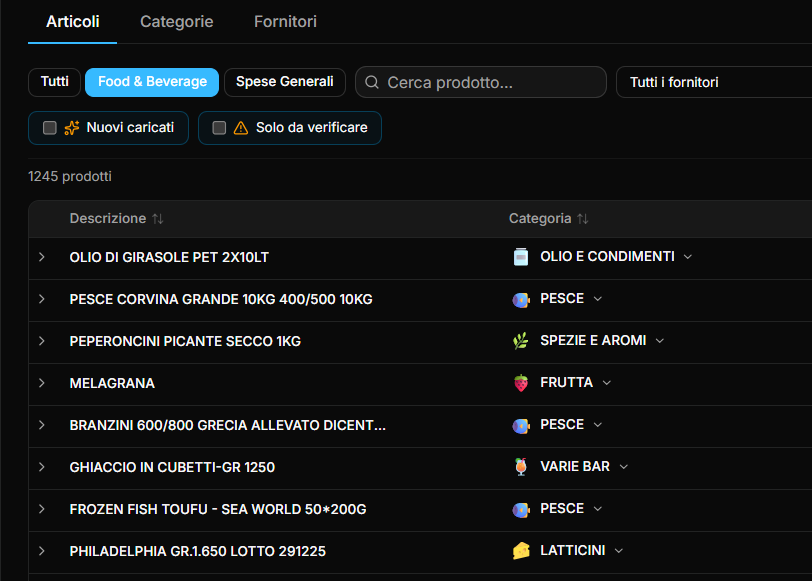Click the OLIO DI GIRASOLE PET 2X10LT text
This screenshot has height=581, width=812.
pyautogui.click(x=169, y=257)
